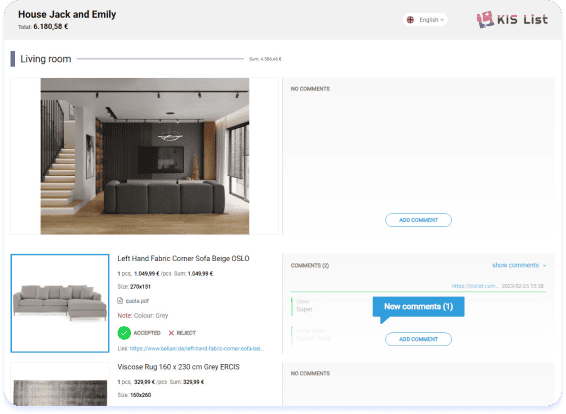Click the green accepted checkmark icon
This screenshot has width=566, height=414.
[124, 333]
